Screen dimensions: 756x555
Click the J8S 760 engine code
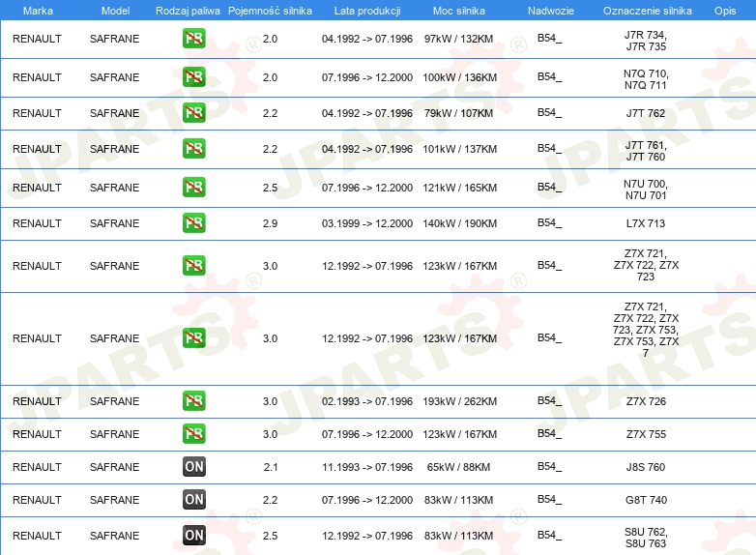click(x=646, y=467)
